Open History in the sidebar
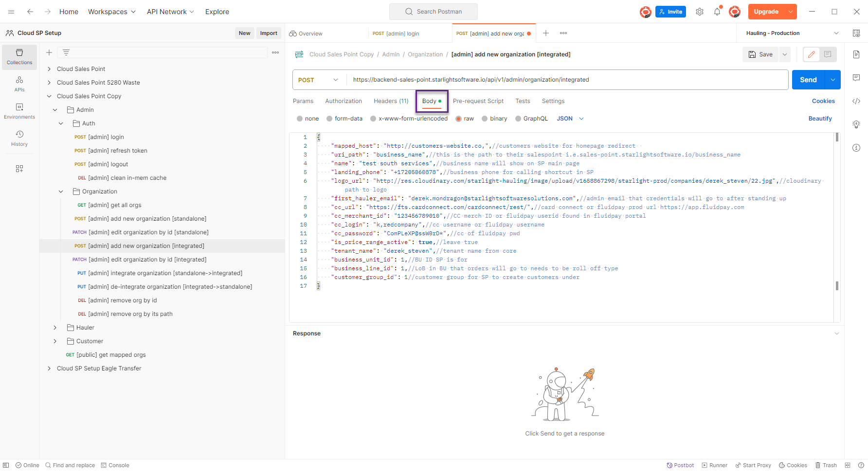Viewport: 868px width, 471px height. (19, 139)
